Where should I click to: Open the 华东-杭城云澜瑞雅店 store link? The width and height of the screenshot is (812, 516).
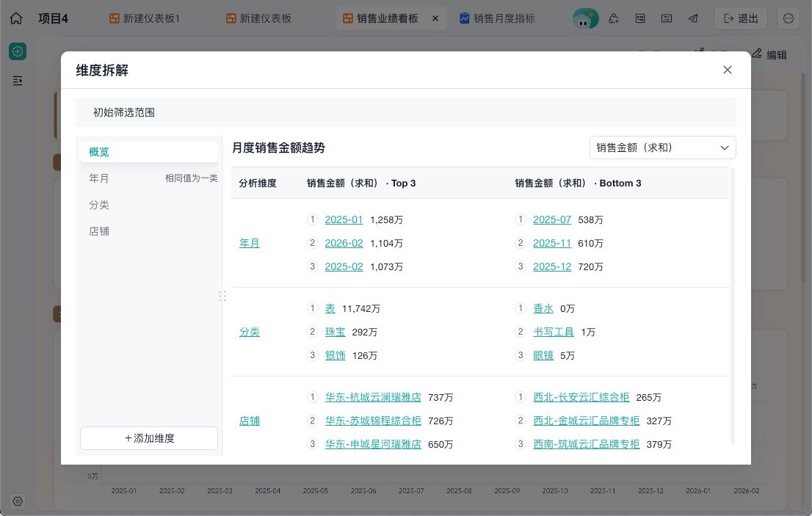pos(373,398)
